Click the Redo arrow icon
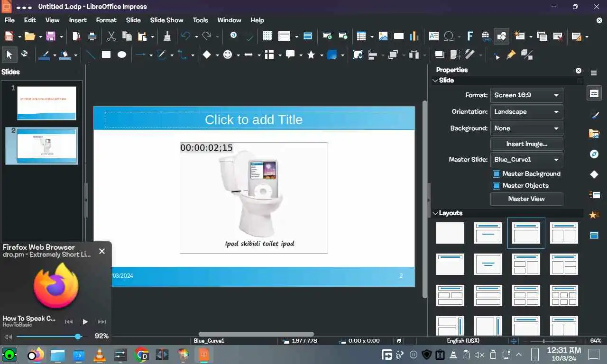Viewport: 607px width, 364px height. tap(207, 36)
